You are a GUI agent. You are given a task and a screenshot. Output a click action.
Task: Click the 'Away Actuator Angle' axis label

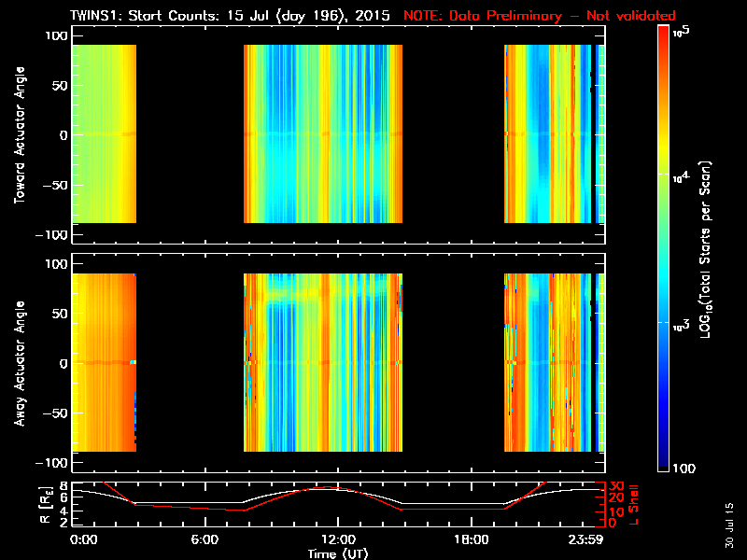click(20, 363)
